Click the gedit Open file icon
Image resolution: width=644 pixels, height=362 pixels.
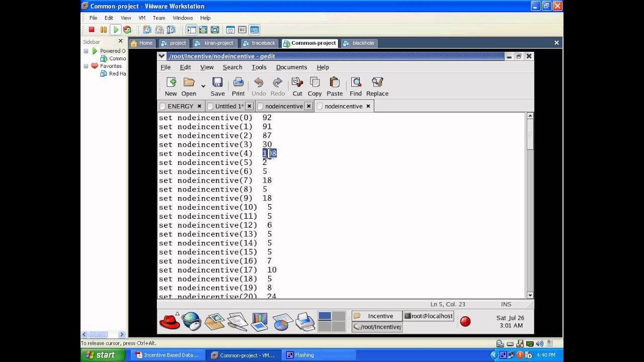(x=189, y=82)
